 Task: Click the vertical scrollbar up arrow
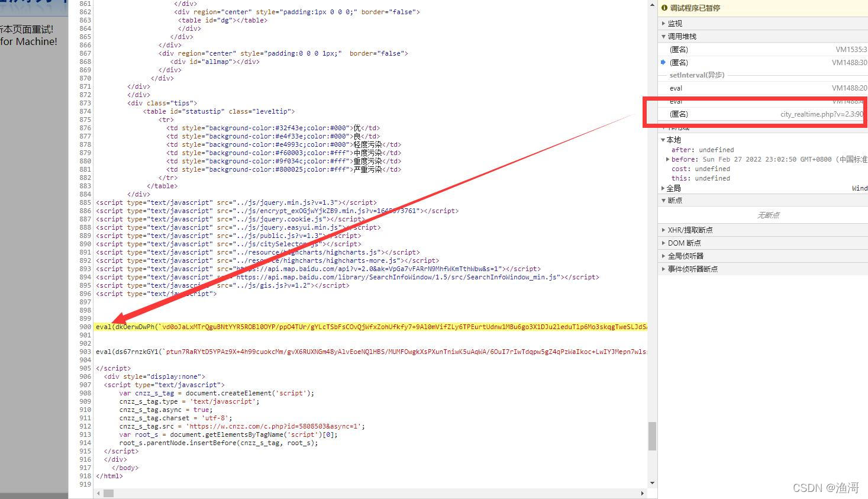pyautogui.click(x=652, y=4)
